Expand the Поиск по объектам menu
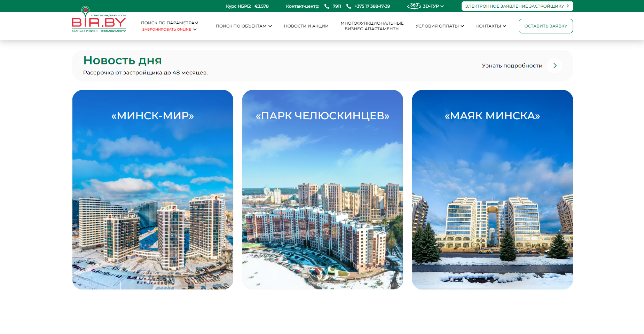Screen dimensions: 644x334 click(244, 26)
